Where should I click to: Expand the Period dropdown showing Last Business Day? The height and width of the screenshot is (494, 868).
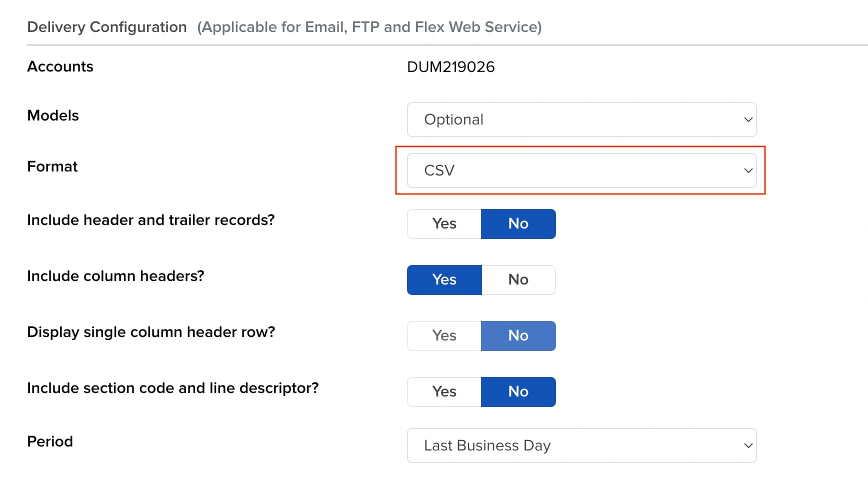[581, 445]
